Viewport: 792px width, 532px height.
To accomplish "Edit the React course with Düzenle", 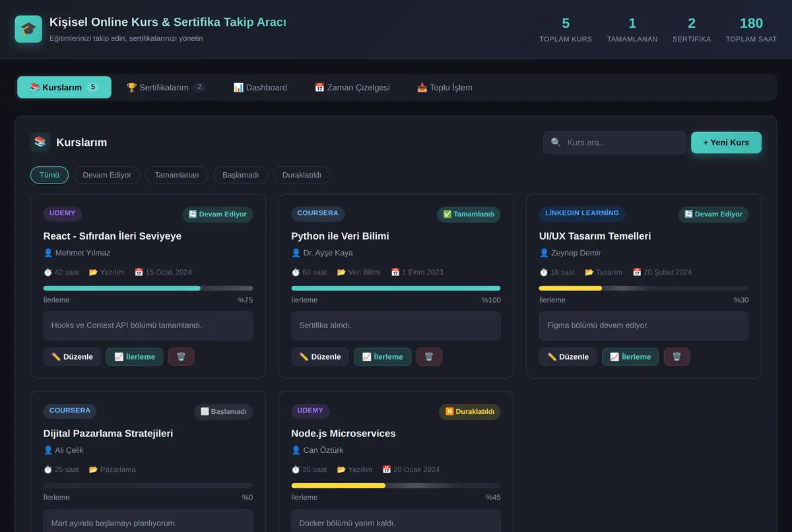I will point(73,356).
